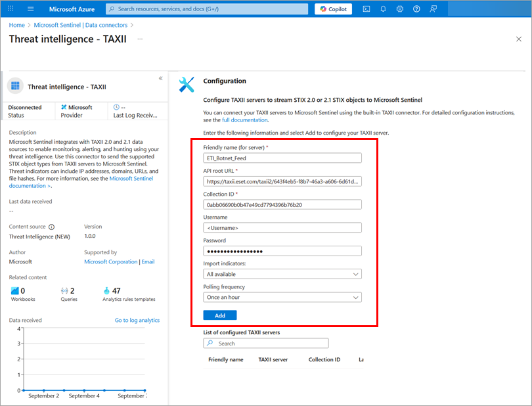Click the configured TAXII servers search box
Image resolution: width=532 pixels, height=406 pixels.
(x=266, y=343)
